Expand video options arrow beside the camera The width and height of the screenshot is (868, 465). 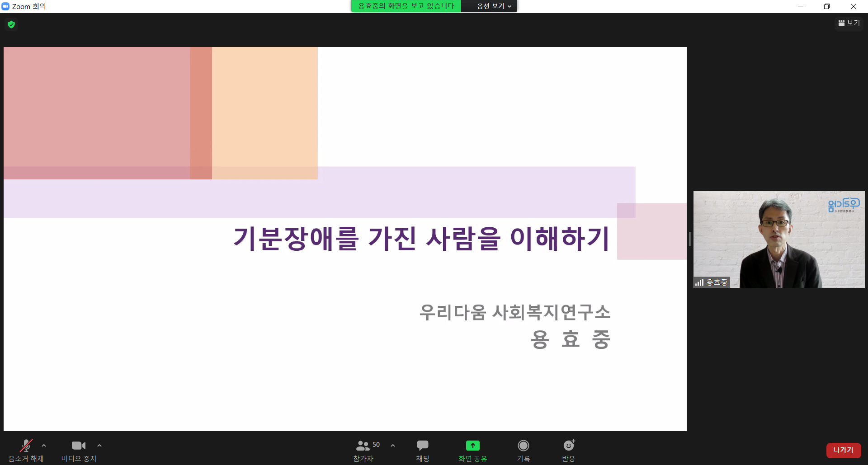click(99, 446)
